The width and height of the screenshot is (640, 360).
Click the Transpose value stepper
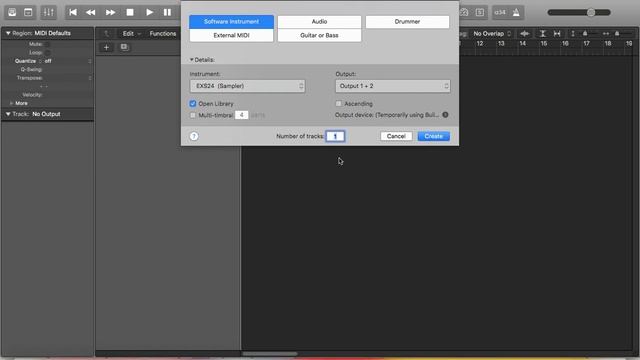point(90,78)
